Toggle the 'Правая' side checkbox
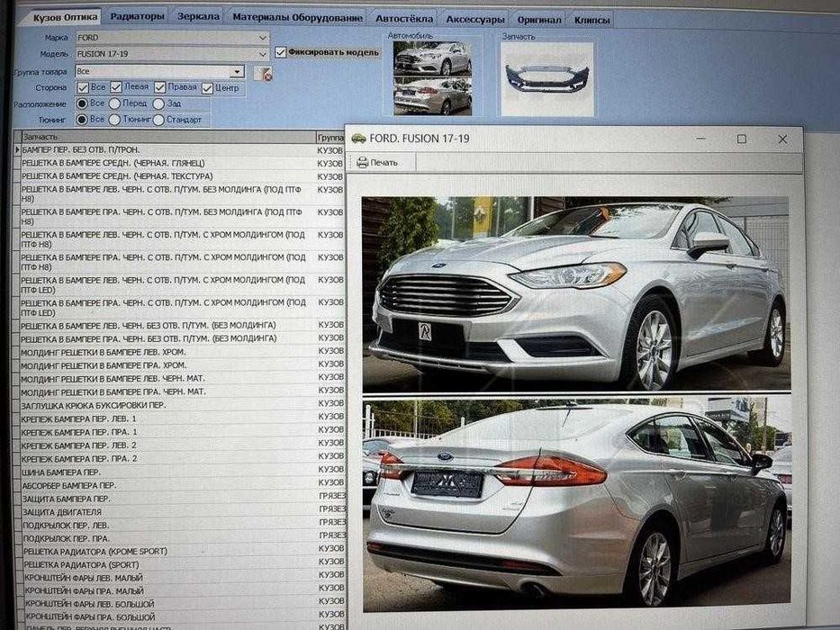Image resolution: width=840 pixels, height=630 pixels. tap(159, 87)
